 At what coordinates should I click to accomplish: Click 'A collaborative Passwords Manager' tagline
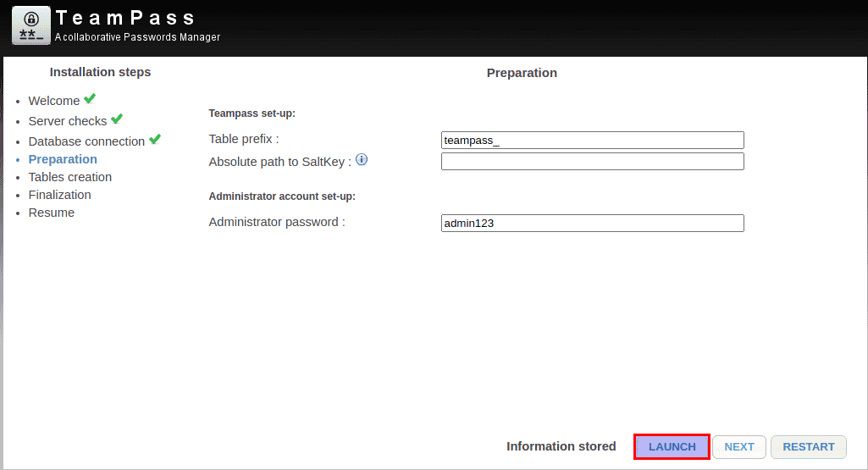(x=137, y=37)
